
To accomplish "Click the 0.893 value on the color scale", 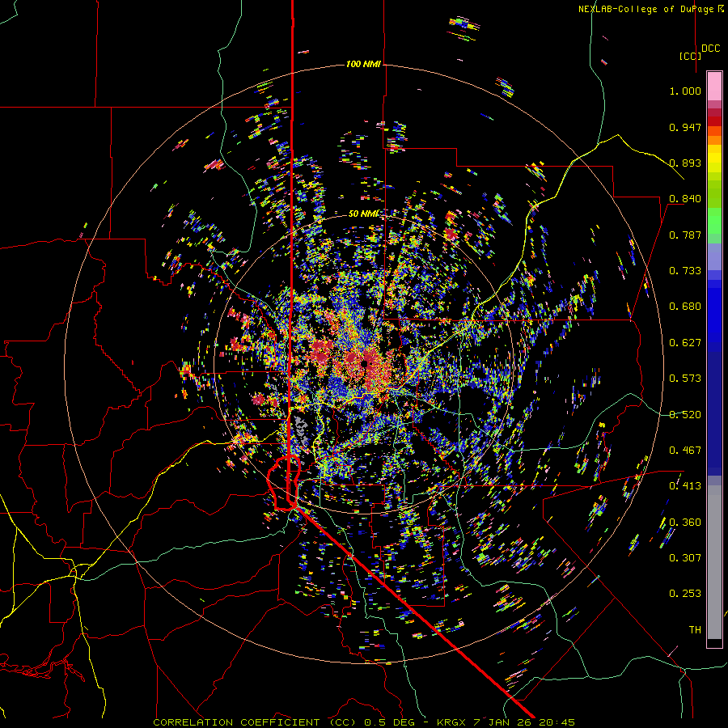I will (685, 163).
